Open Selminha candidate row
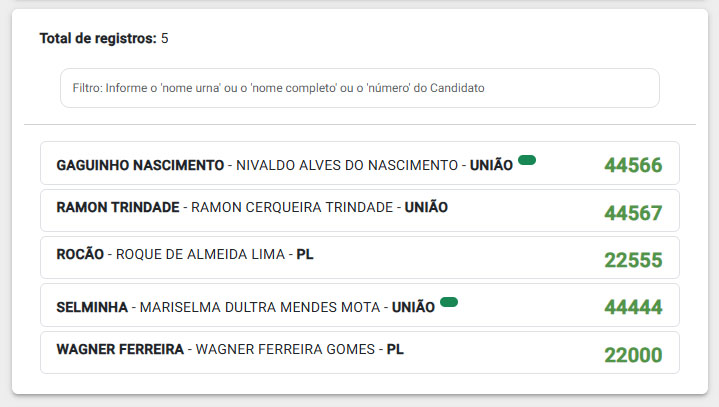This screenshot has width=719, height=407. click(360, 305)
